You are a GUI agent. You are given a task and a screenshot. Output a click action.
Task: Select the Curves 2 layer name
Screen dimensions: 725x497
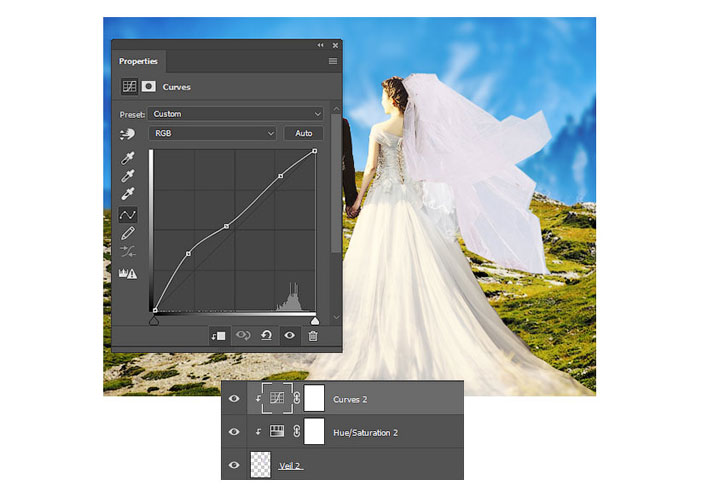tap(350, 399)
